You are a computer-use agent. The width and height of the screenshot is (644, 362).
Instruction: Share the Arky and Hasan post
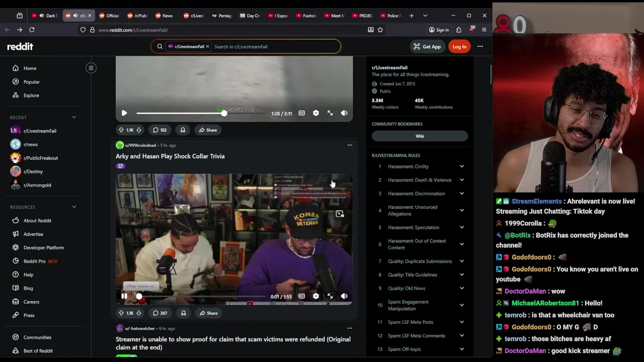point(208,313)
